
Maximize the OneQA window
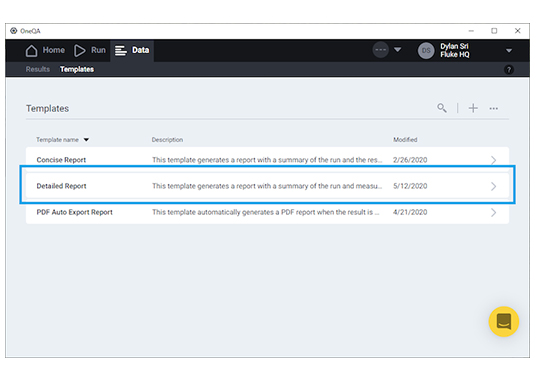(x=494, y=31)
